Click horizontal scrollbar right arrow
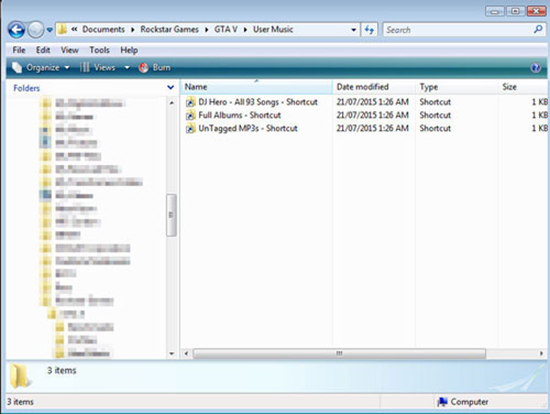 pyautogui.click(x=542, y=353)
